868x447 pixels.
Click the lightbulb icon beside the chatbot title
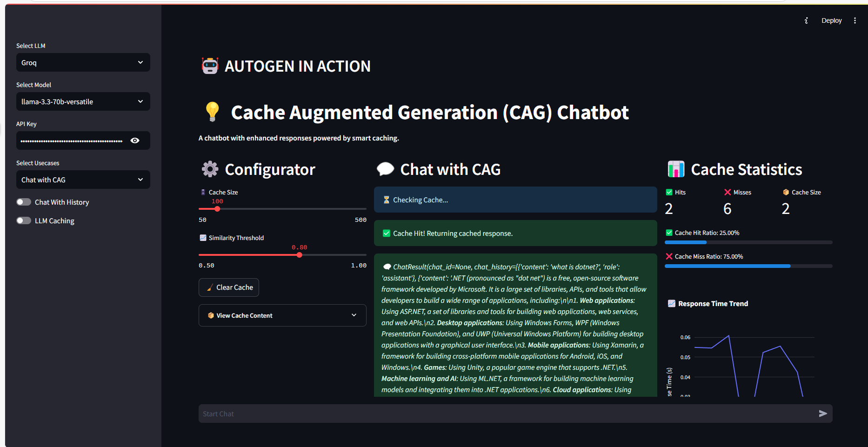pyautogui.click(x=212, y=112)
